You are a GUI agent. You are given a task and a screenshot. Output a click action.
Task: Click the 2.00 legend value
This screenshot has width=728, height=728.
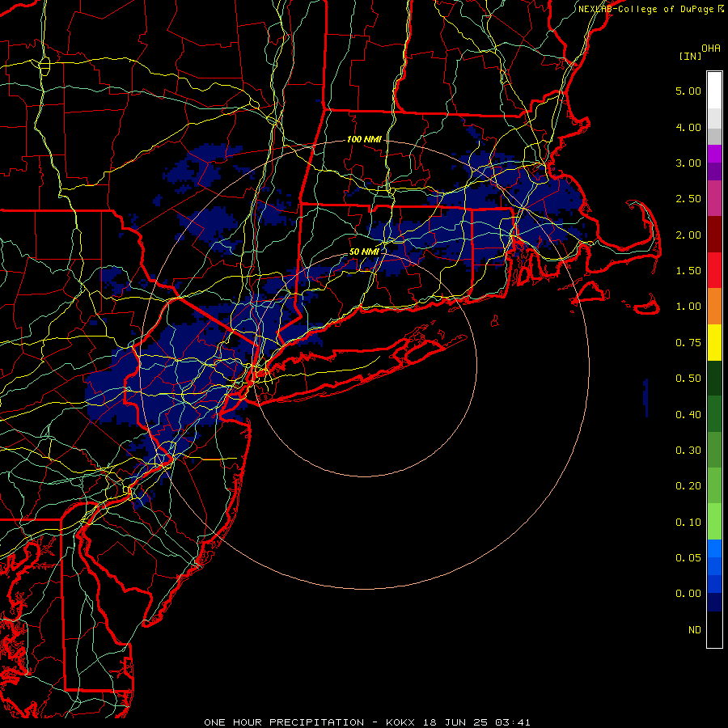pos(688,235)
